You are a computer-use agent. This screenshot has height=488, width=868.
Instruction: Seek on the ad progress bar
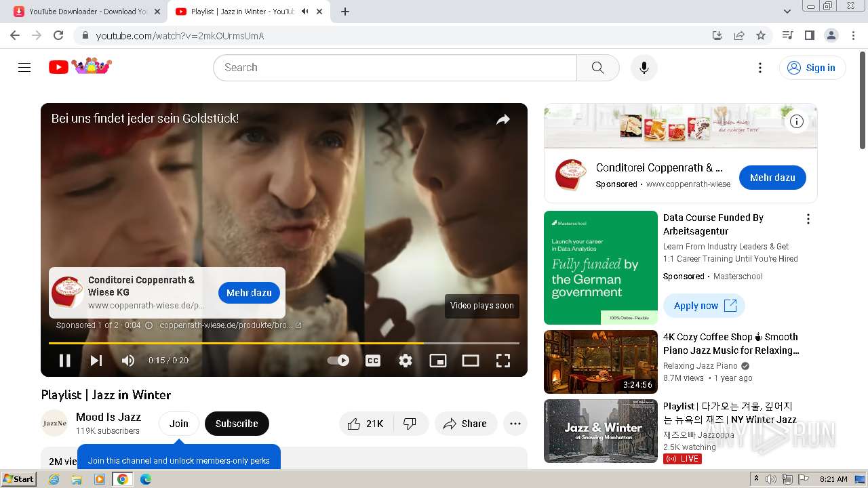(x=284, y=343)
